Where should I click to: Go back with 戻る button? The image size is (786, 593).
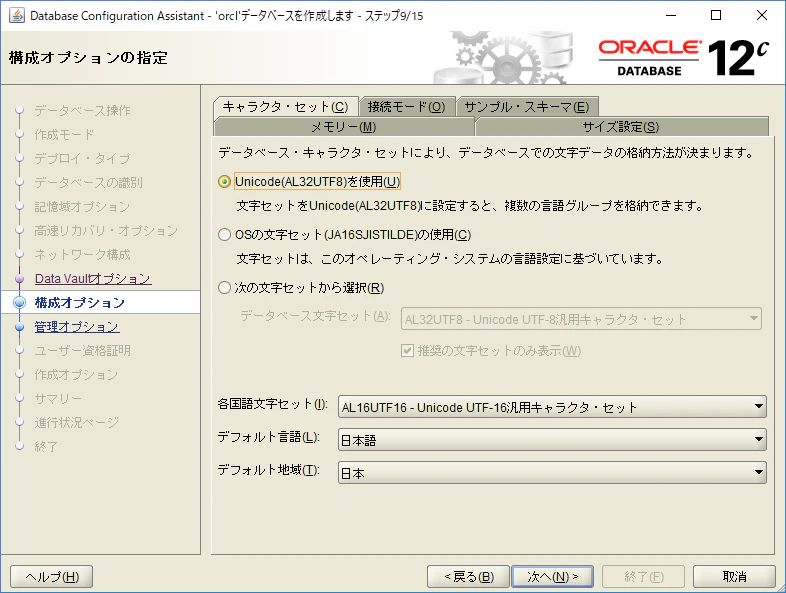coord(468,576)
